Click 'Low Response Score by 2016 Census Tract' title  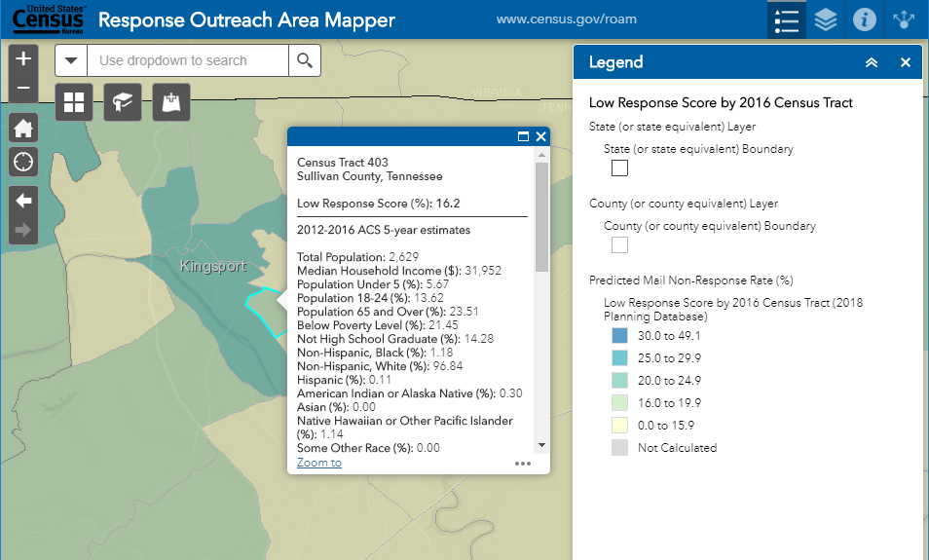click(721, 102)
